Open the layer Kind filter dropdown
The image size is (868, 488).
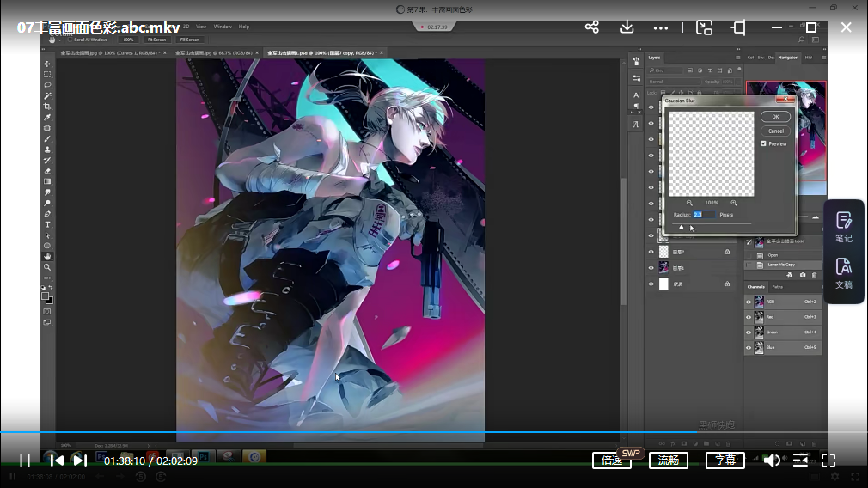665,70
